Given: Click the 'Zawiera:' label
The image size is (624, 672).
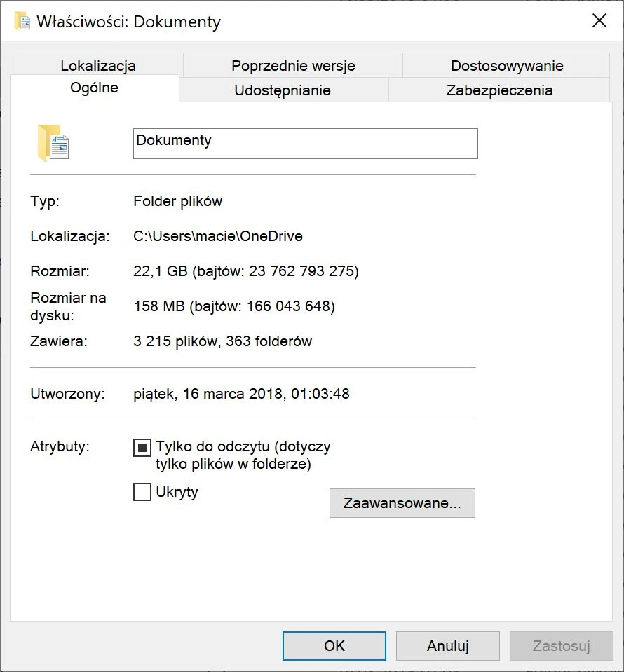Looking at the screenshot, I should point(59,341).
